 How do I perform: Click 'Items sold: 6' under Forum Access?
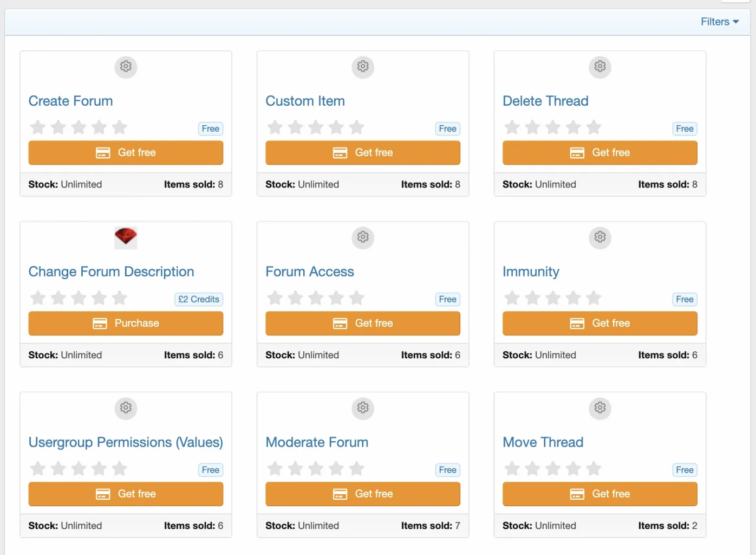click(431, 355)
